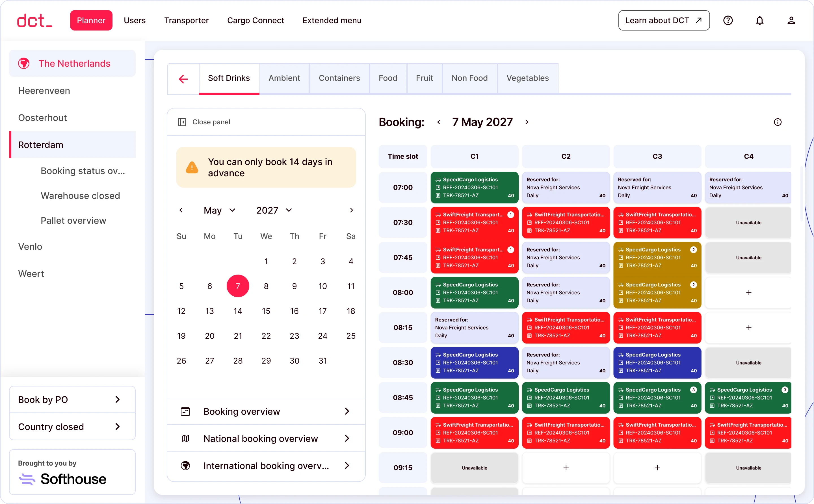Open notifications bell icon

(x=759, y=20)
